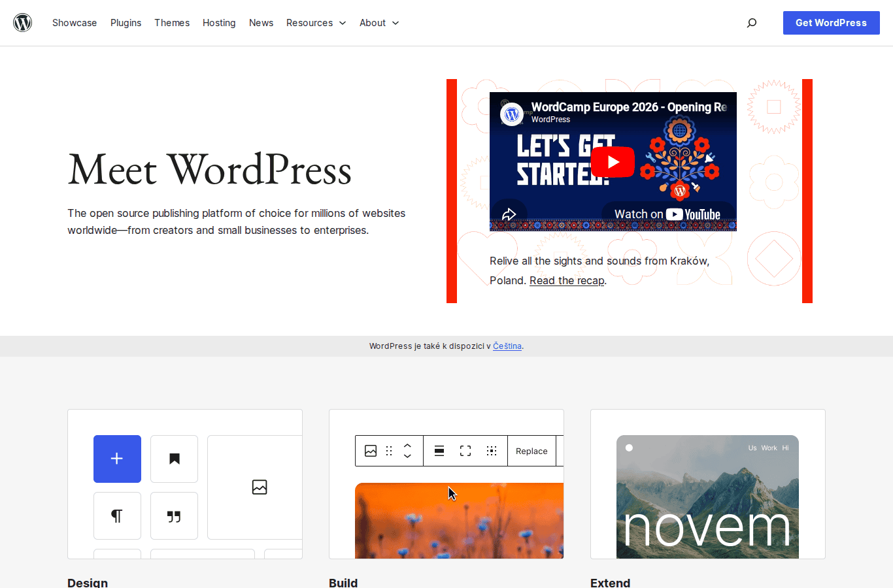
Task: Click the orange flower image in Build card
Action: pos(459,521)
